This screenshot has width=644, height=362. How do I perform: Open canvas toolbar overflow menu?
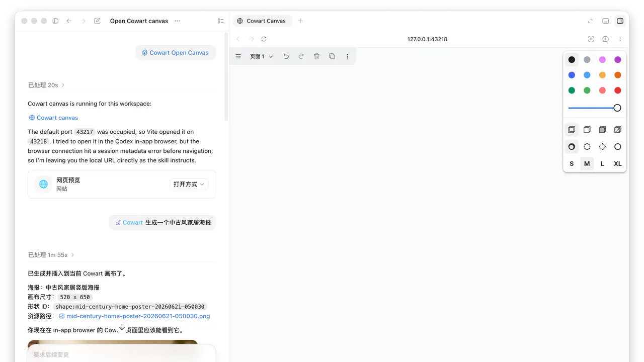pyautogui.click(x=347, y=56)
